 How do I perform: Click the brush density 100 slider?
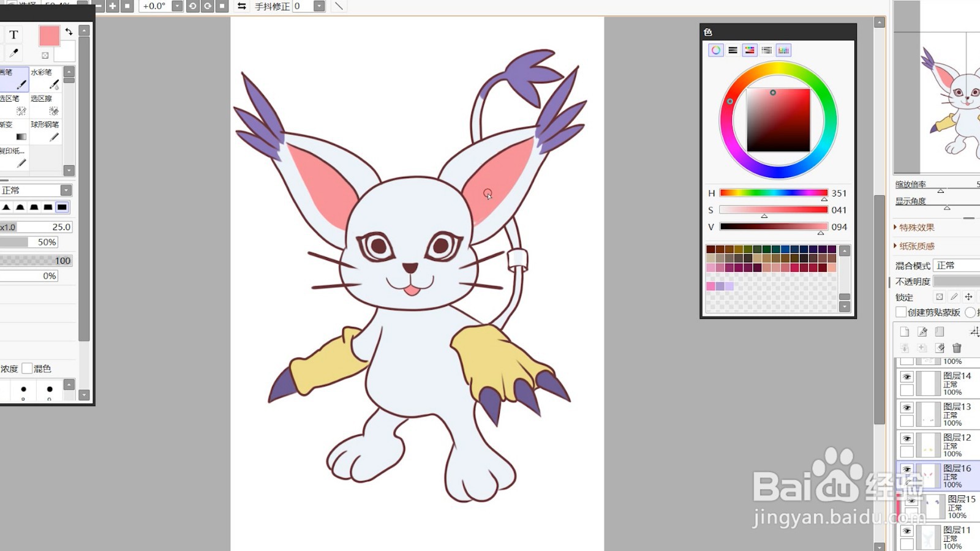point(36,261)
